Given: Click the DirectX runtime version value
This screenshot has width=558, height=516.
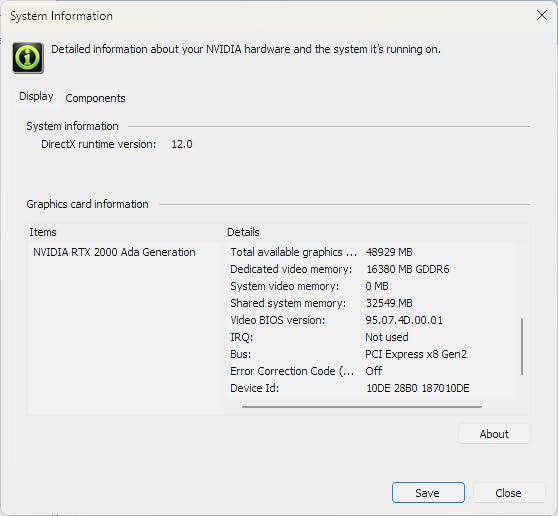Looking at the screenshot, I should [x=182, y=144].
